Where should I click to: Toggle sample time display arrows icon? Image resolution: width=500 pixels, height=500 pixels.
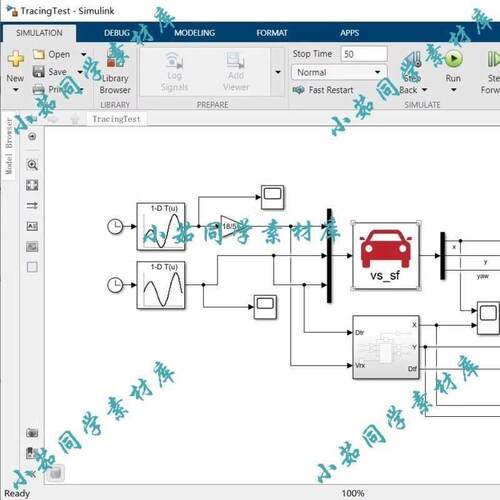coord(32,206)
